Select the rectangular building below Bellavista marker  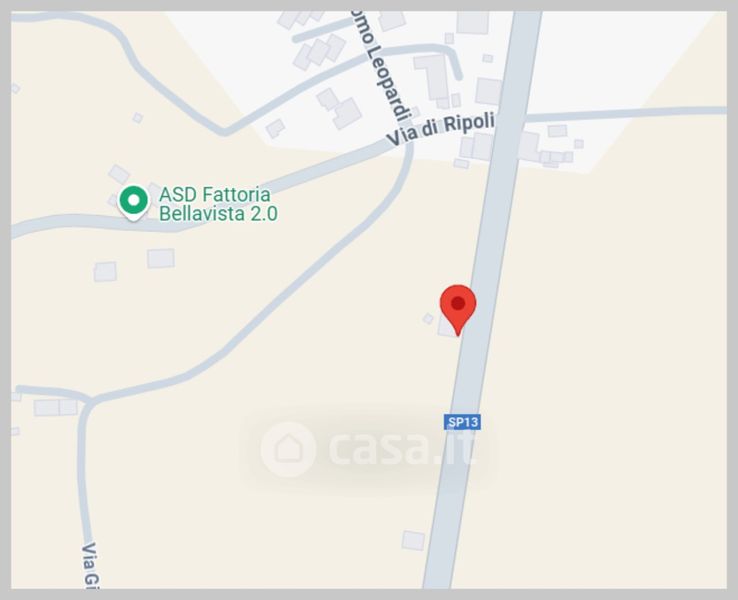(x=161, y=258)
